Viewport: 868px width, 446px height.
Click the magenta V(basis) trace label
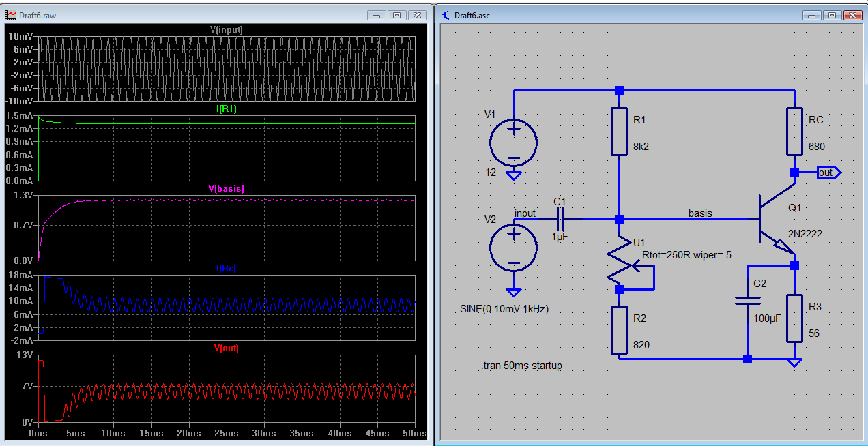click(226, 189)
